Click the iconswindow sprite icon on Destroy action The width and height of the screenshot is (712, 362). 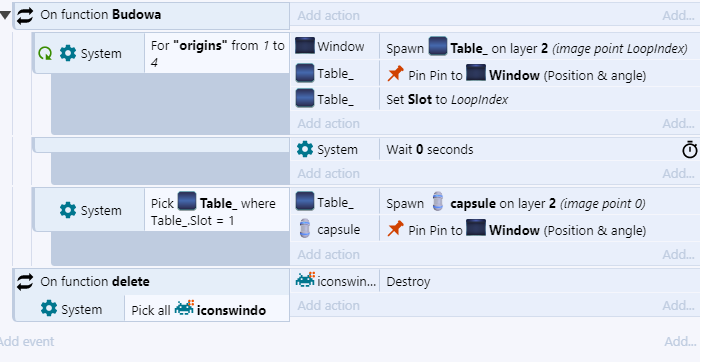[305, 280]
